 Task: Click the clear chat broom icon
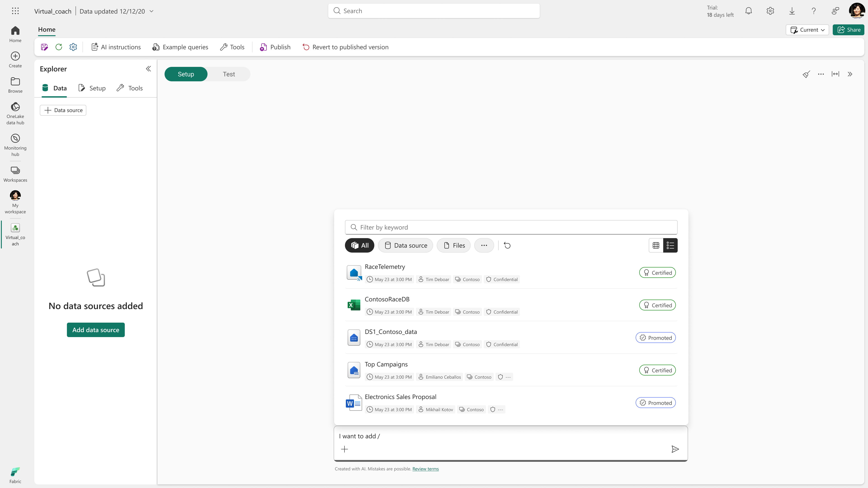pyautogui.click(x=806, y=74)
